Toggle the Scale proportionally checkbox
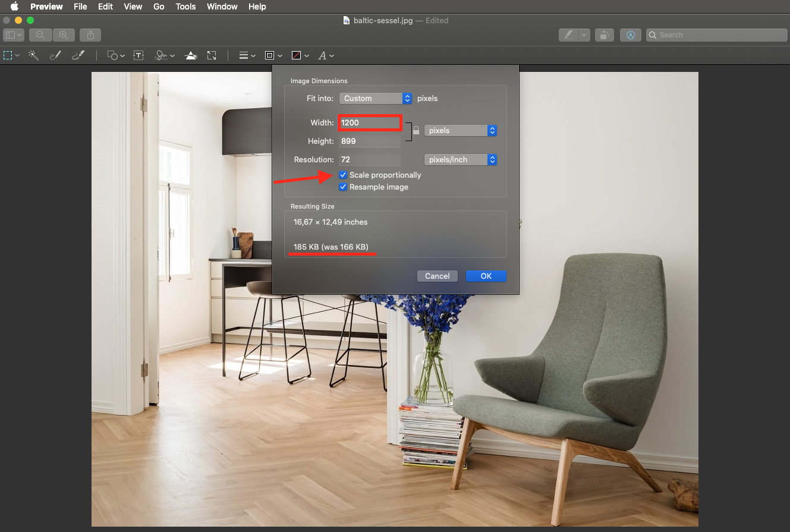Image resolution: width=790 pixels, height=532 pixels. click(x=343, y=175)
